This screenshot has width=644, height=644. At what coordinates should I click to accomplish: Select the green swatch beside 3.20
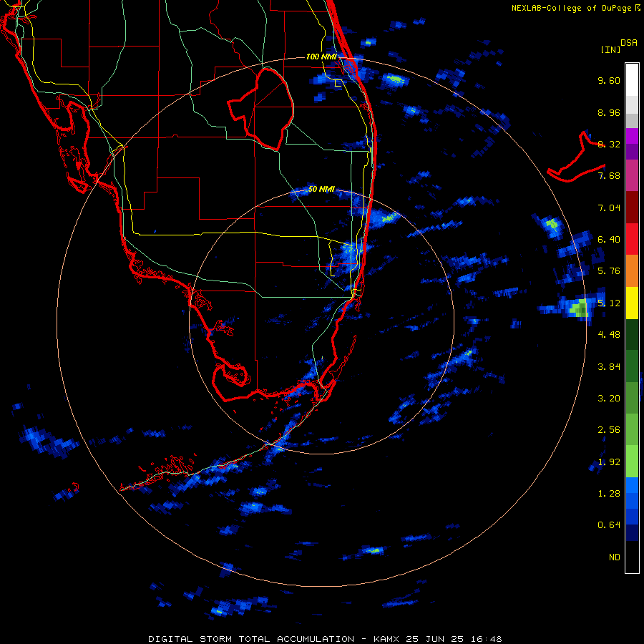pos(632,398)
